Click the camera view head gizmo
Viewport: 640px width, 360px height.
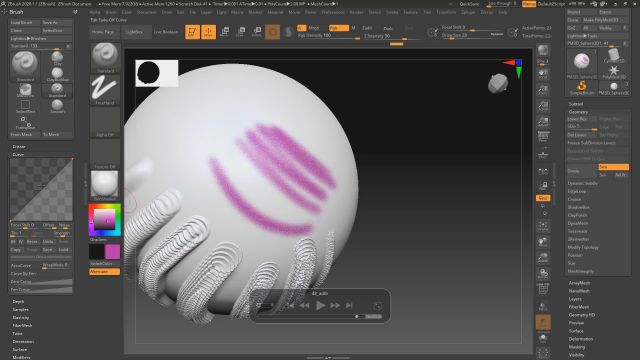[498, 83]
